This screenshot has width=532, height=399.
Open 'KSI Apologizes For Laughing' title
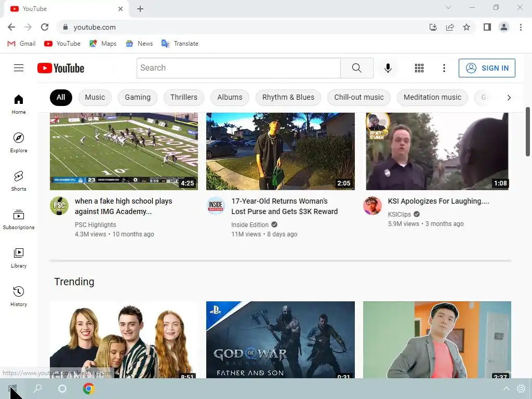[438, 201]
